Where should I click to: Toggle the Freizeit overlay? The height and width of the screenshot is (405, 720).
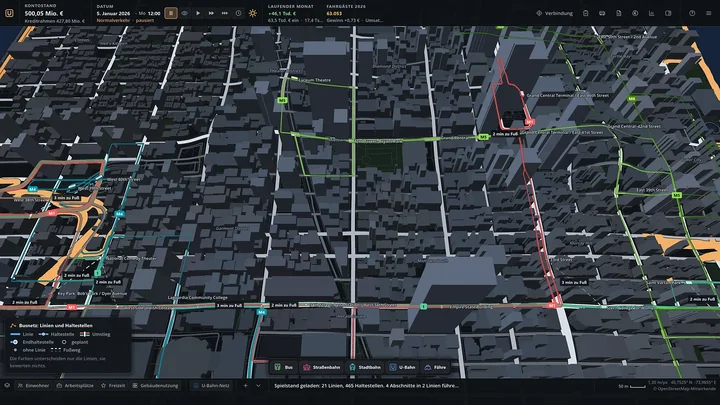click(x=113, y=386)
